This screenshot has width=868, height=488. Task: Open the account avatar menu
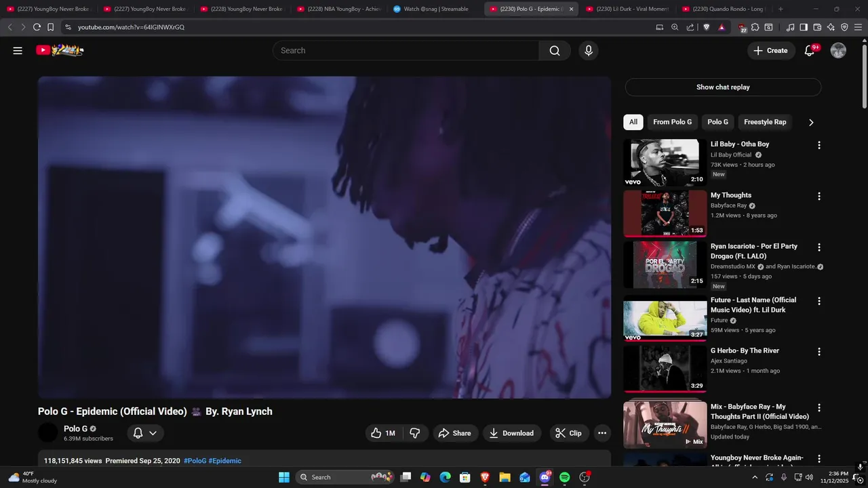point(838,51)
